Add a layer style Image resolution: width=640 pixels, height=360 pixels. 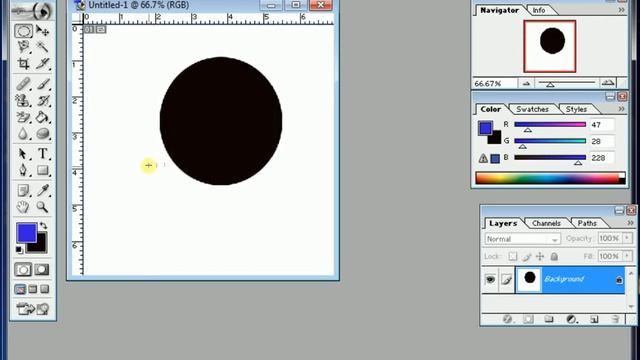pyautogui.click(x=507, y=319)
